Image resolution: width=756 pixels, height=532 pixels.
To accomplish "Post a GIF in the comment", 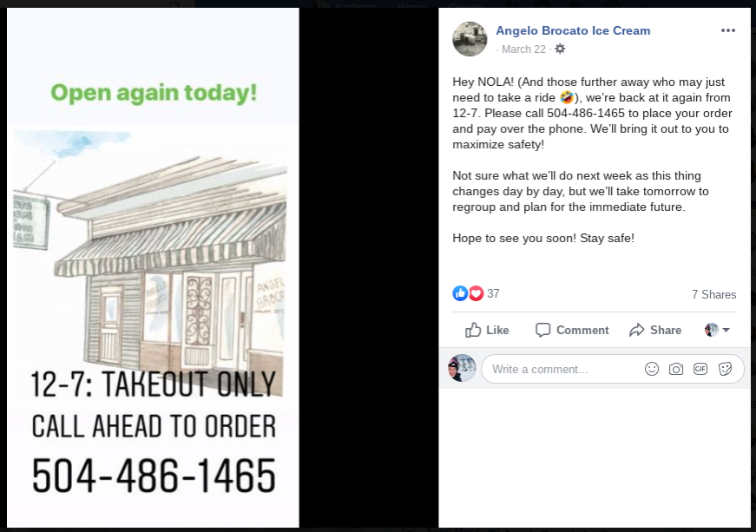I will point(700,369).
